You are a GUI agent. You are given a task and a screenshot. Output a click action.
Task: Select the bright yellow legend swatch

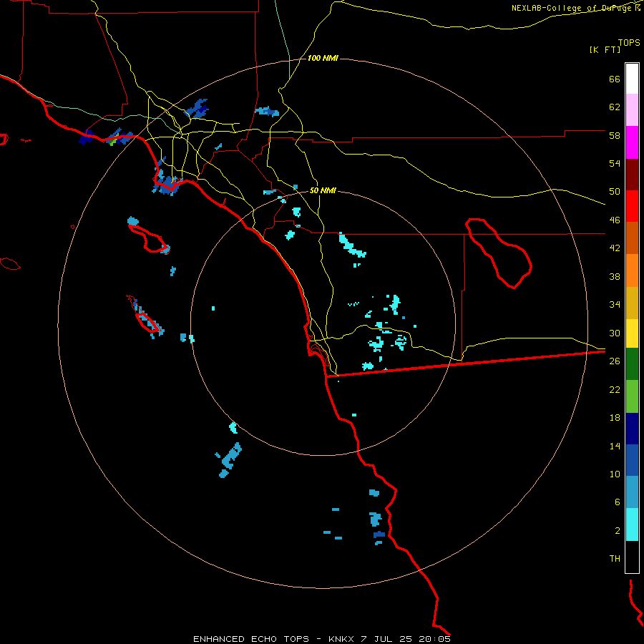tap(632, 333)
